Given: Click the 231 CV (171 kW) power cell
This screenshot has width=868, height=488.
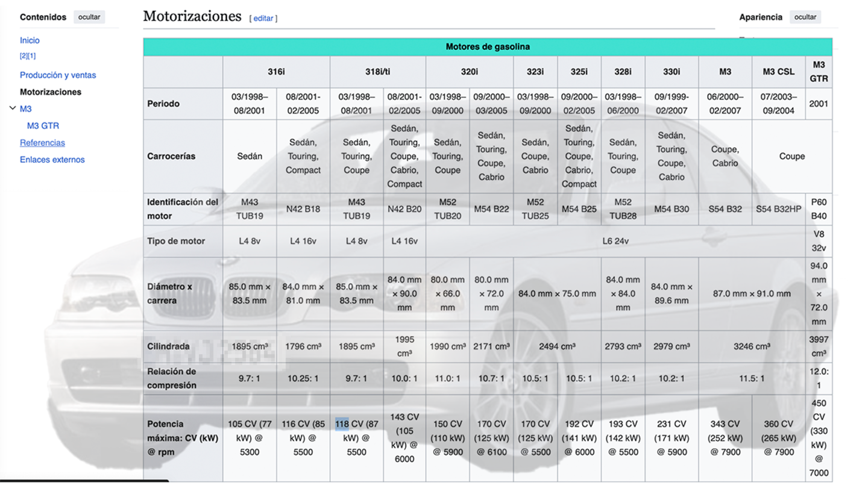Looking at the screenshot, I should pos(671,438).
